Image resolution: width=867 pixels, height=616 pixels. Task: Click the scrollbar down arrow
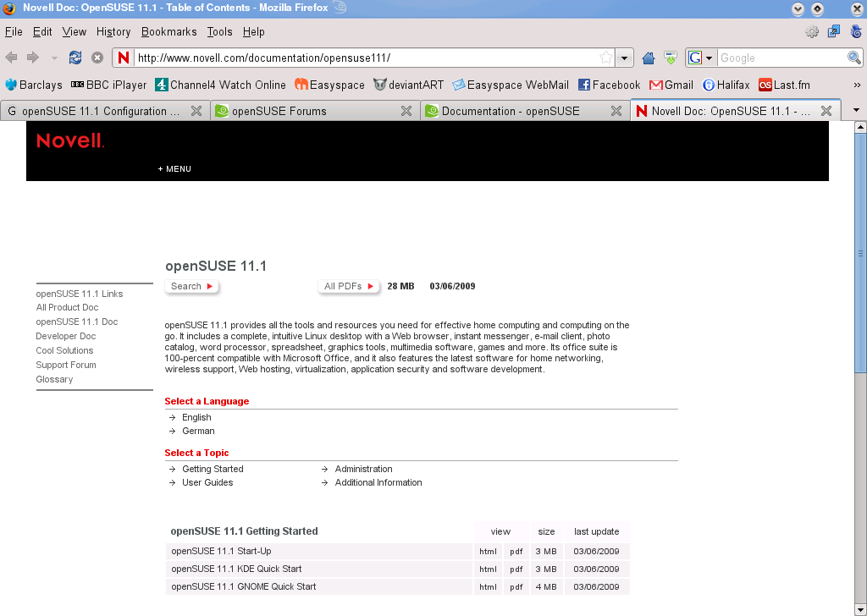coord(860,610)
